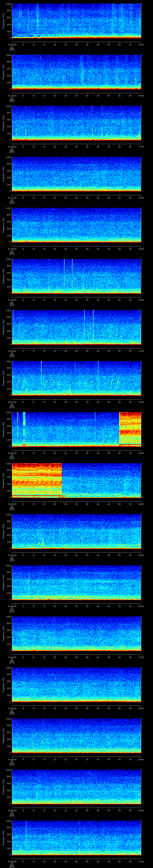
Task: Pick the '21:00' end time label
Action: click(141, 351)
